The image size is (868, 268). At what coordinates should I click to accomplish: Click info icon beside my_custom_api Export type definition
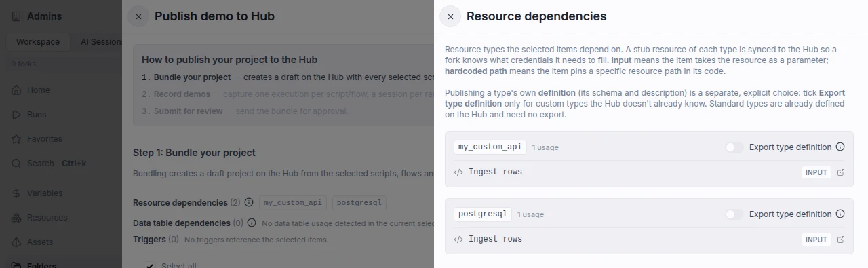click(x=840, y=147)
